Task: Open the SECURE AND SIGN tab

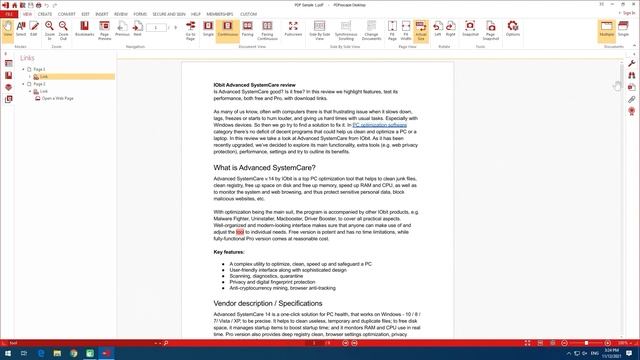Action: click(x=169, y=14)
